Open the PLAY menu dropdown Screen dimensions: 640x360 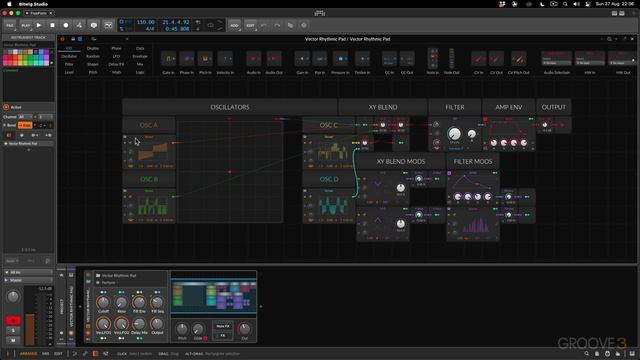tap(25, 25)
